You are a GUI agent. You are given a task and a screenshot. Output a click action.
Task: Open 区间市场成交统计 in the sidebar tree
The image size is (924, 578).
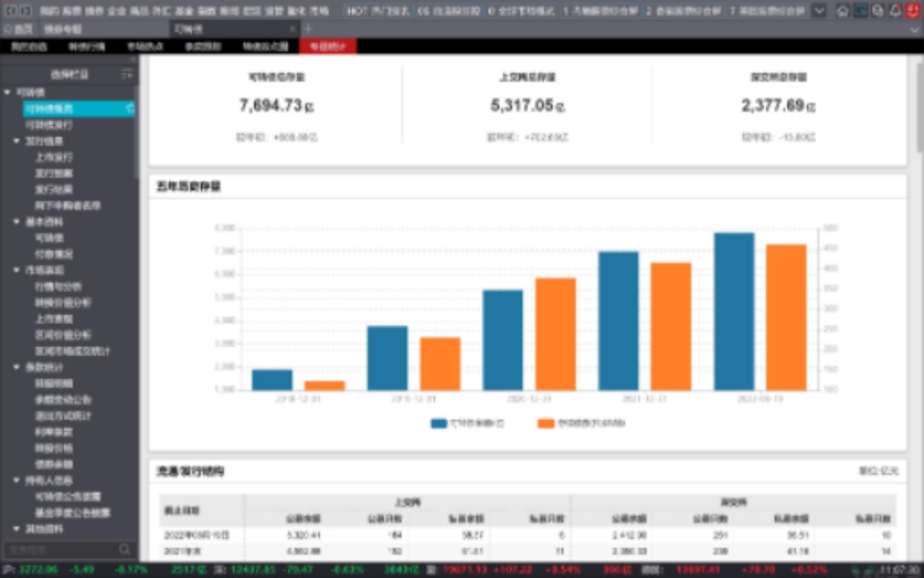72,351
